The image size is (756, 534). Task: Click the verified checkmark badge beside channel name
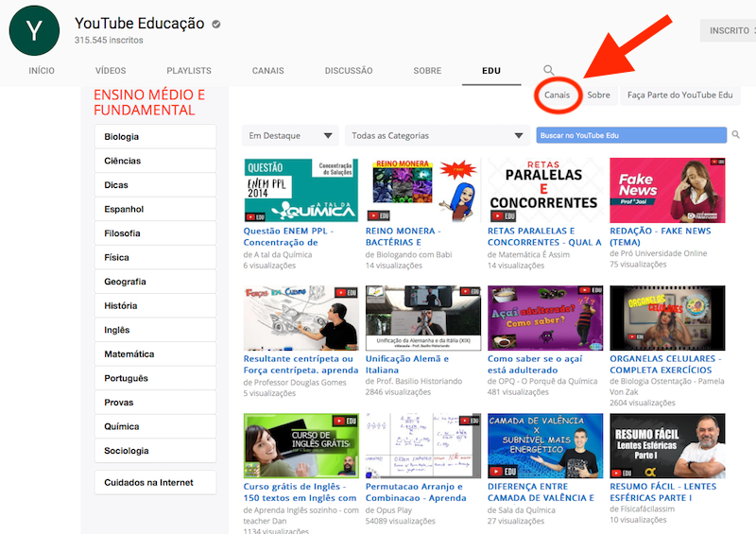tap(216, 24)
